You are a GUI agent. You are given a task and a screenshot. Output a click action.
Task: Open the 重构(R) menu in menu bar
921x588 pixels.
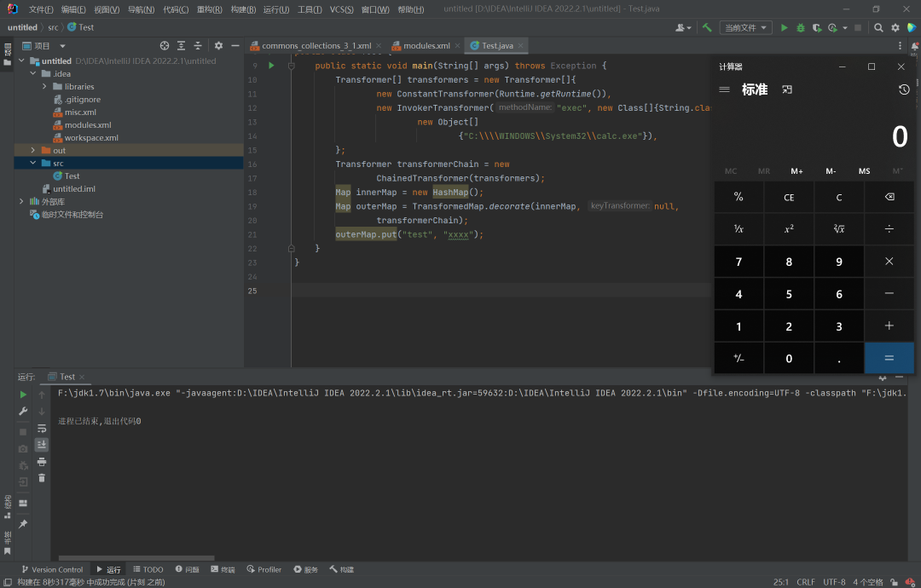[210, 9]
